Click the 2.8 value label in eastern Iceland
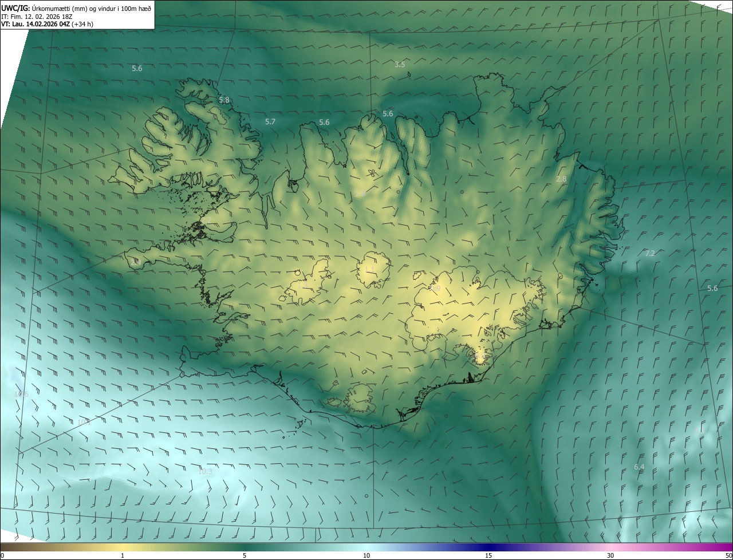 click(x=561, y=179)
